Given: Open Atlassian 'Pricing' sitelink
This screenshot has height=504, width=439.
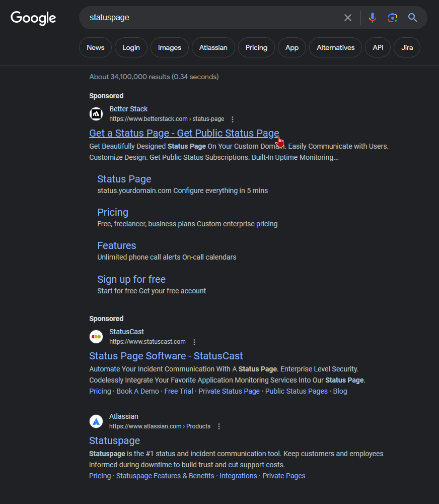Looking at the screenshot, I should click(x=100, y=476).
